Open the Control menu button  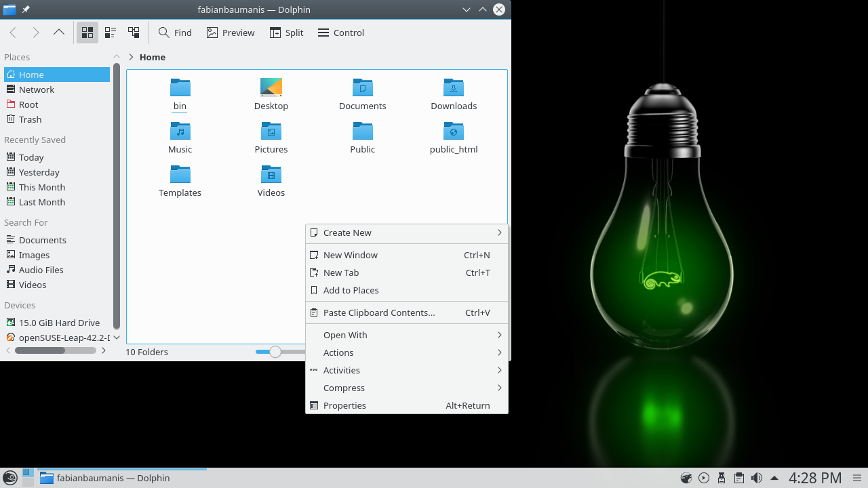tap(341, 33)
